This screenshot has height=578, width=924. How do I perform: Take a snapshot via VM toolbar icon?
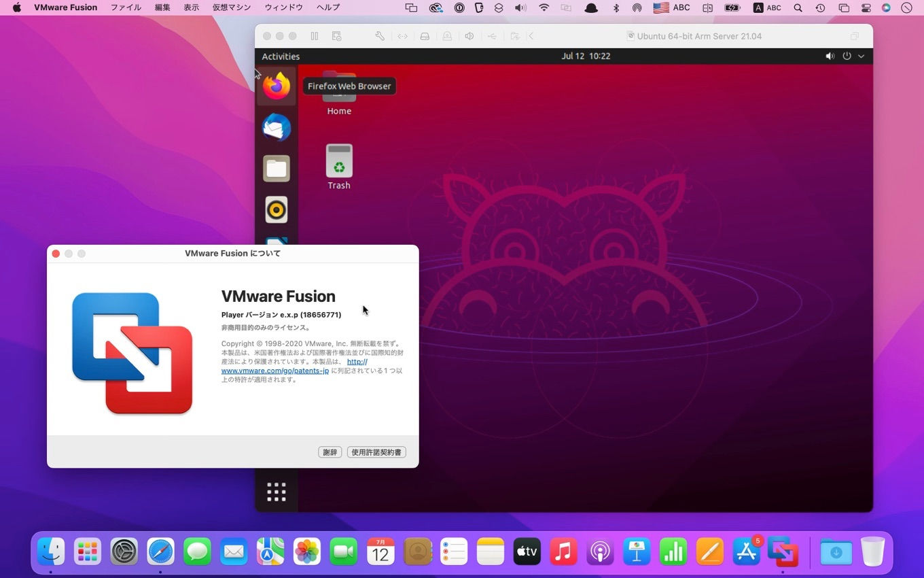(x=336, y=36)
